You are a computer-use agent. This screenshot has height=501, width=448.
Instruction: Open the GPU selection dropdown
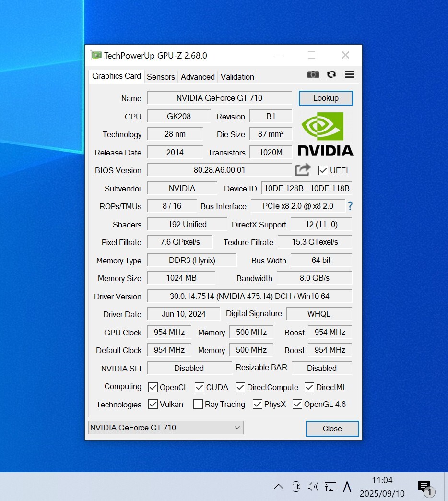tap(166, 428)
